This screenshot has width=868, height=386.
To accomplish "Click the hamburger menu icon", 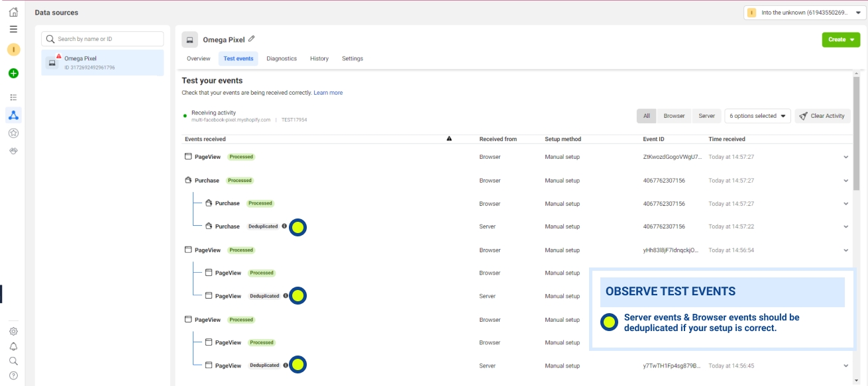I will (x=13, y=29).
